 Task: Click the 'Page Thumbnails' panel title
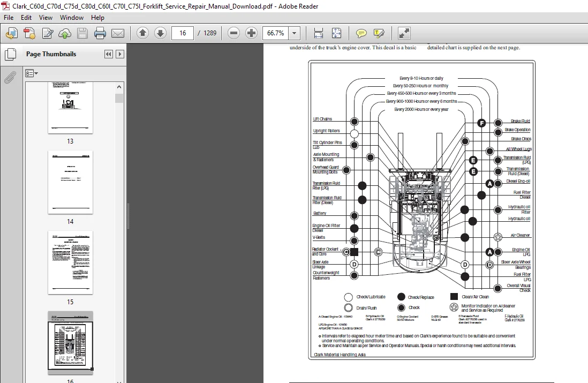click(51, 54)
